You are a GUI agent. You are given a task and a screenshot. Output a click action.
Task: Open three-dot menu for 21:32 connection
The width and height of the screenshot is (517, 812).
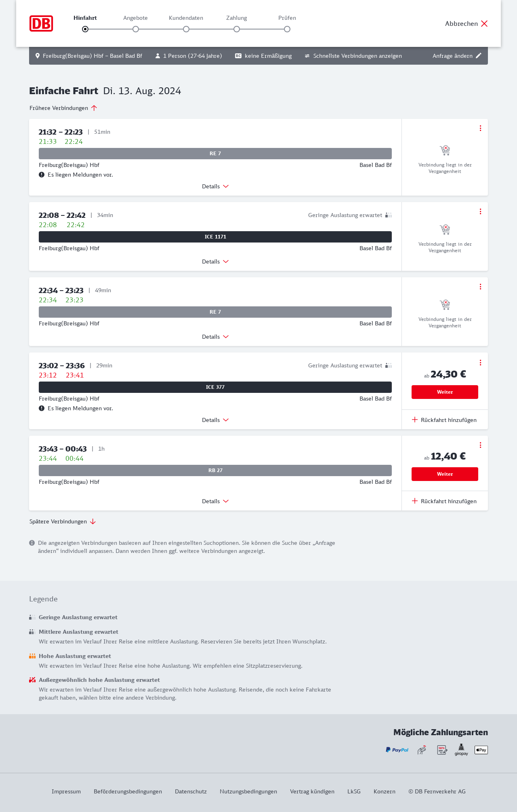click(480, 128)
